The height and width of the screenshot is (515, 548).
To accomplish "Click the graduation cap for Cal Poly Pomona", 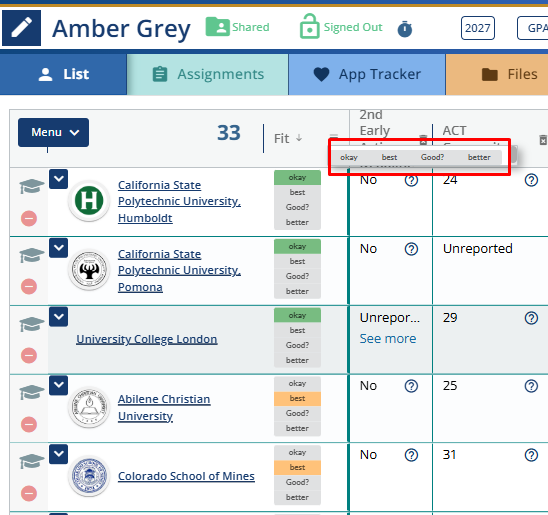I will [32, 255].
